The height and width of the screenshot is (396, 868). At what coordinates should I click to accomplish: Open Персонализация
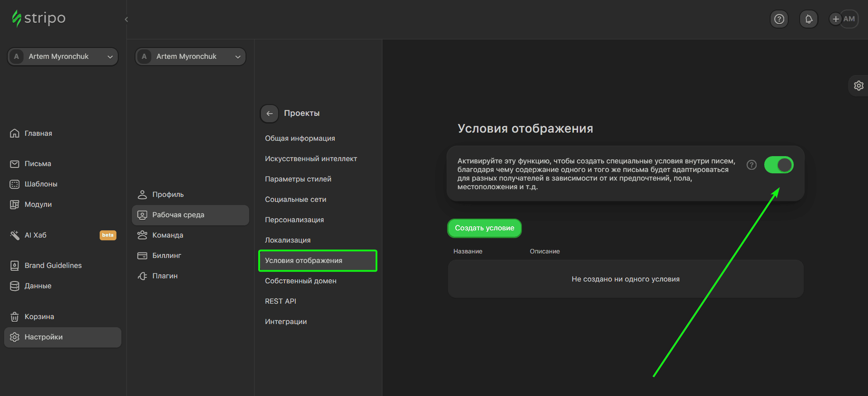(294, 220)
